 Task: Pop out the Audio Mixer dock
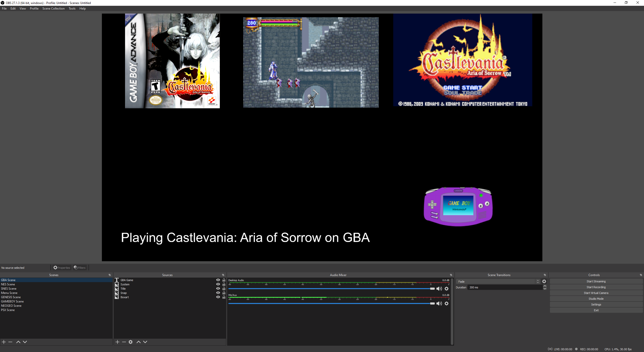(x=451, y=275)
